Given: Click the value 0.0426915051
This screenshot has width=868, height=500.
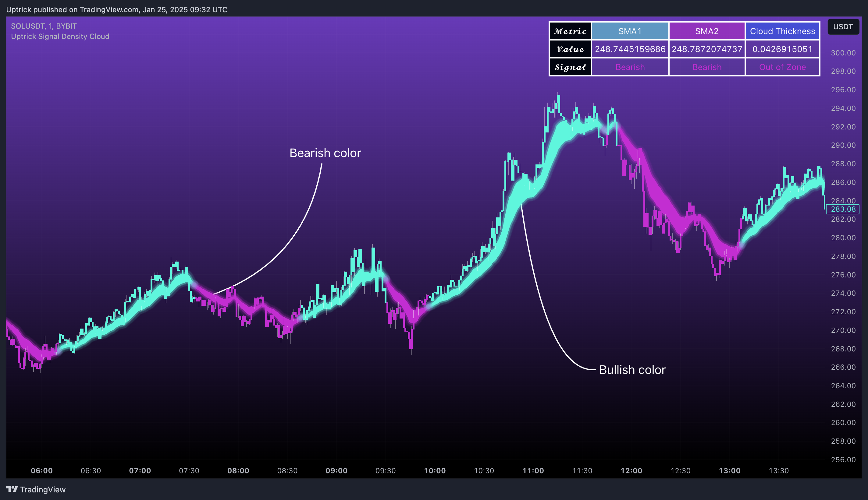Looking at the screenshot, I should click(x=782, y=49).
